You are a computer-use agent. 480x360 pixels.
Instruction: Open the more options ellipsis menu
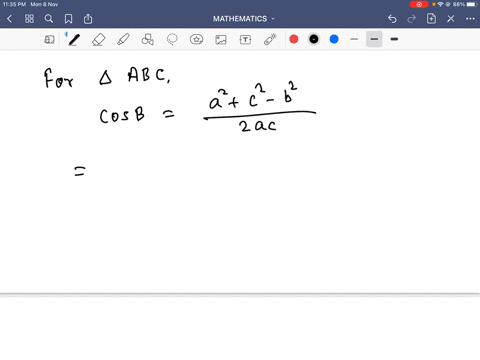click(470, 19)
